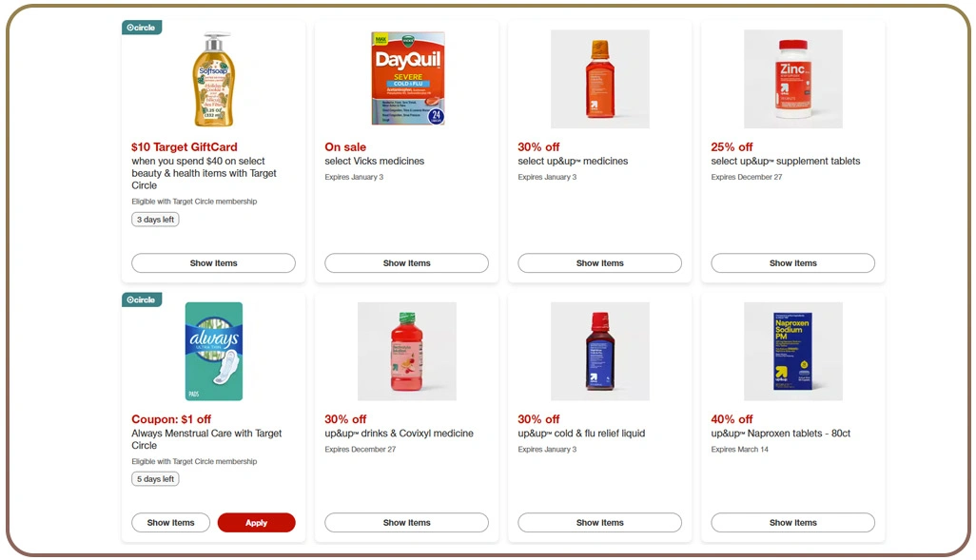Screen dimensions: 976x560
Task: Click the Zinc supplement bottle image
Action: (792, 79)
